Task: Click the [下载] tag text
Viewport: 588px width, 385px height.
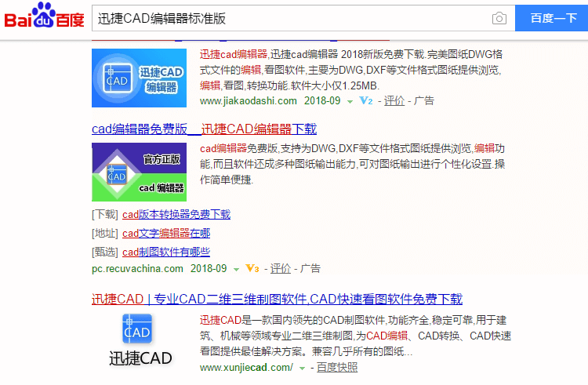Action: pyautogui.click(x=105, y=214)
